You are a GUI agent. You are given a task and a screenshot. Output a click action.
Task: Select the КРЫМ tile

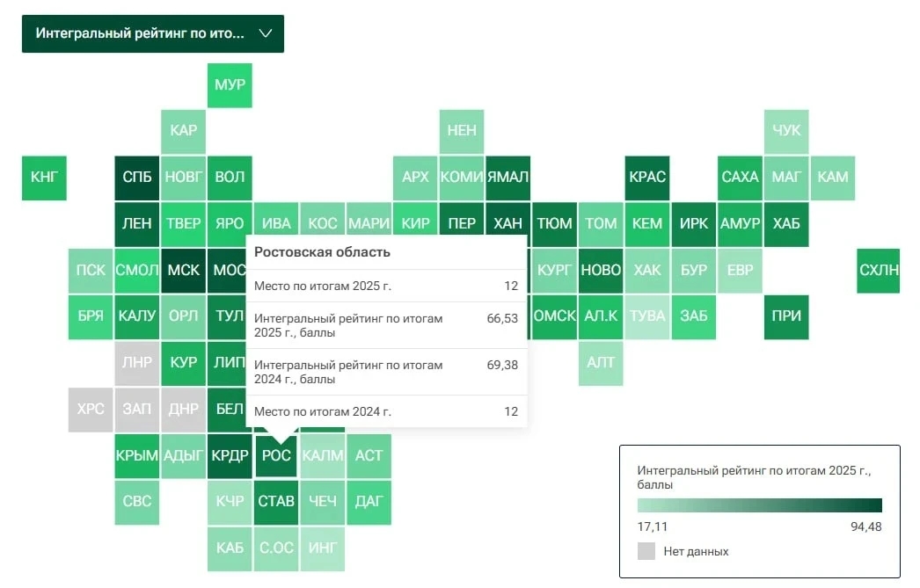[x=136, y=456]
